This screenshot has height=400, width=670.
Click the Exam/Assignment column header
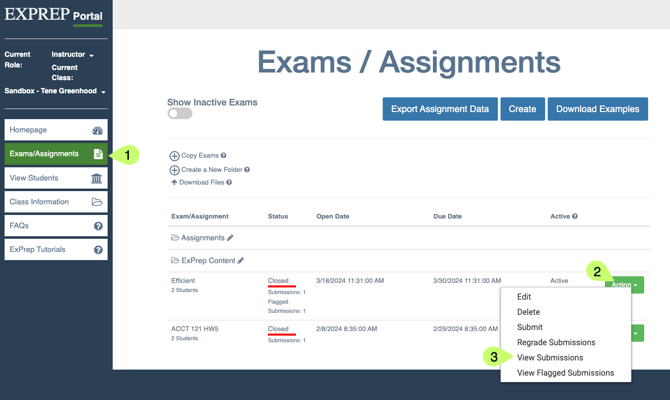[x=200, y=217]
